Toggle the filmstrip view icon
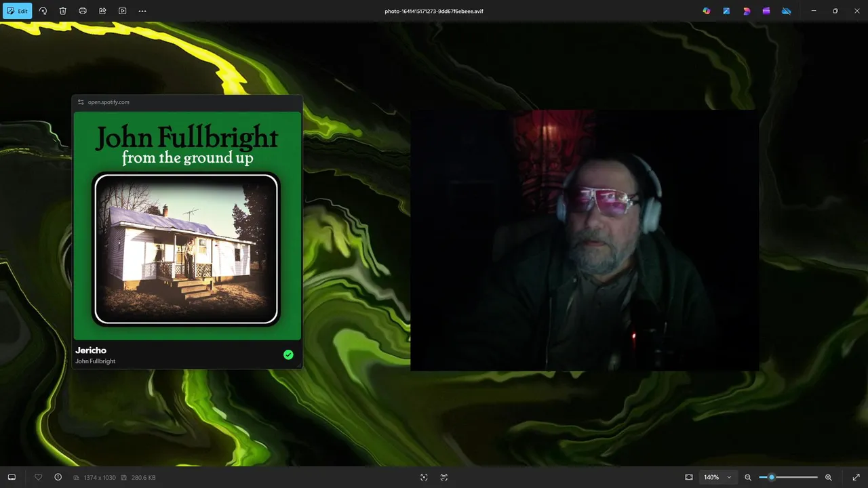Image resolution: width=868 pixels, height=488 pixels. point(12,477)
